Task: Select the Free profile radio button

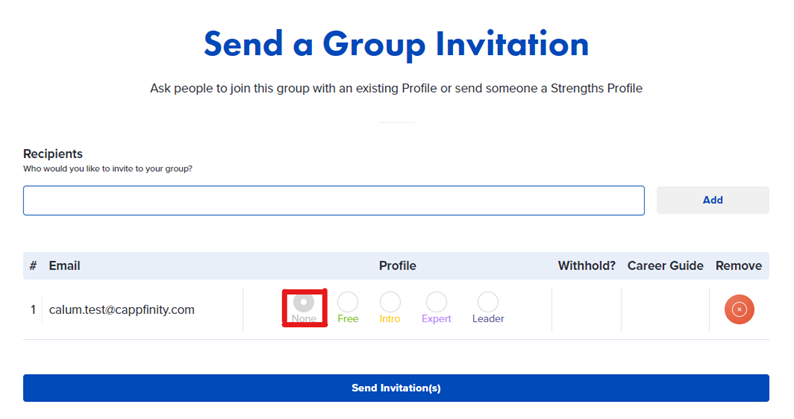Action: [348, 302]
